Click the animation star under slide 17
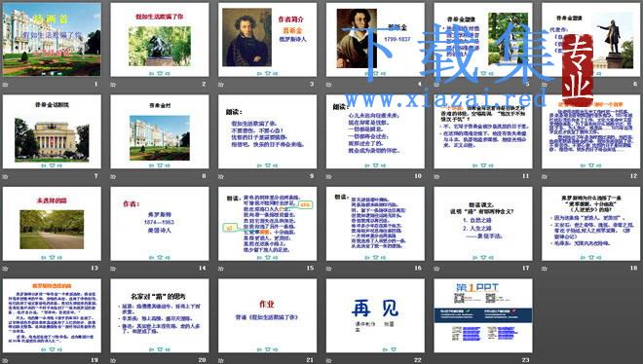643x364 pixels. click(x=436, y=269)
